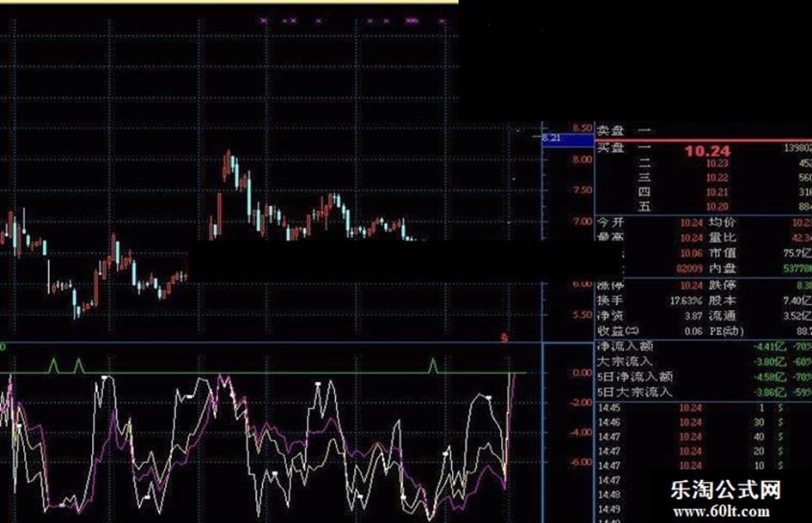Screen dimensions: 812x523
Task: Click the -3.86亿 five-day block value
Action: click(x=771, y=393)
